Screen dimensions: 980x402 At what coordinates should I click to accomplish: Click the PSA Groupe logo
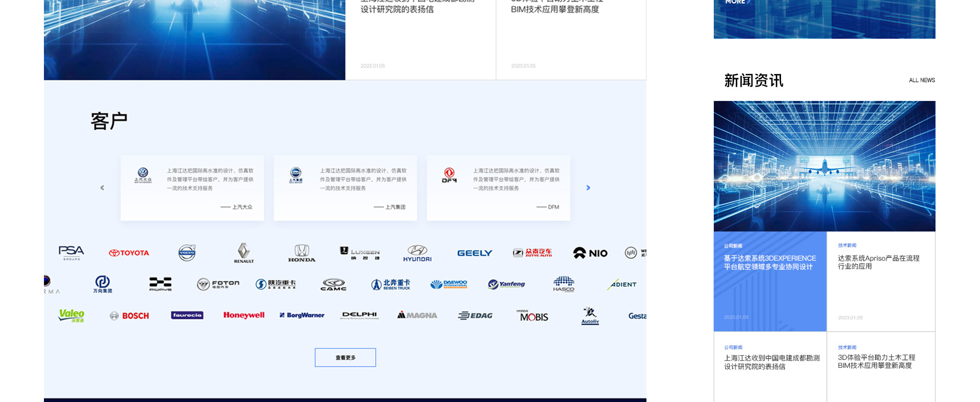point(71,253)
